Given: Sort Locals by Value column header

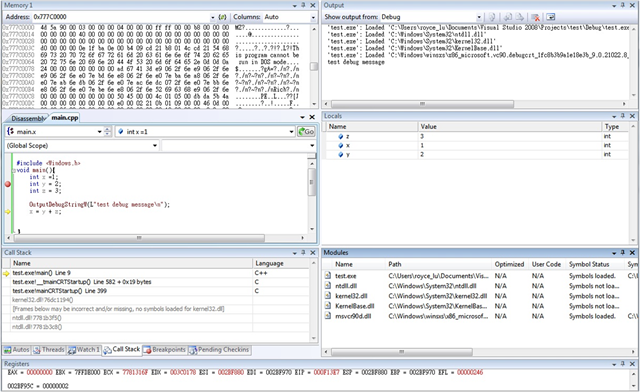Looking at the screenshot, I should 510,127.
